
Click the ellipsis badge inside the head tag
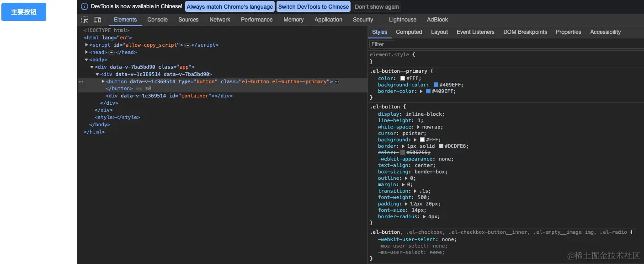pyautogui.click(x=112, y=53)
